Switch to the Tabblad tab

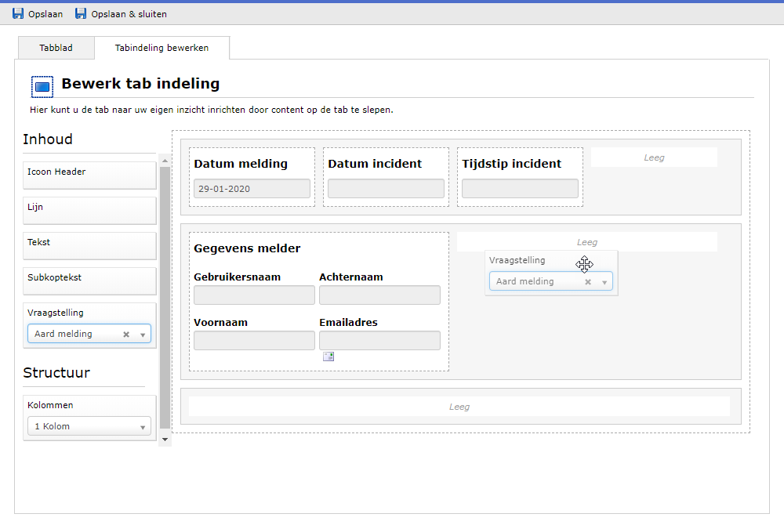tap(56, 48)
